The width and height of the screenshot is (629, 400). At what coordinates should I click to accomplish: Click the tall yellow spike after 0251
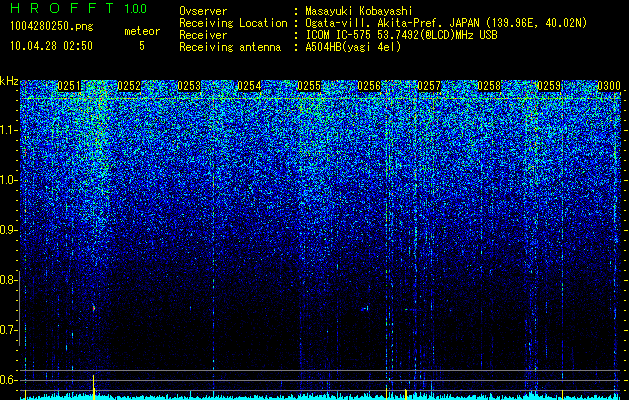point(93,387)
